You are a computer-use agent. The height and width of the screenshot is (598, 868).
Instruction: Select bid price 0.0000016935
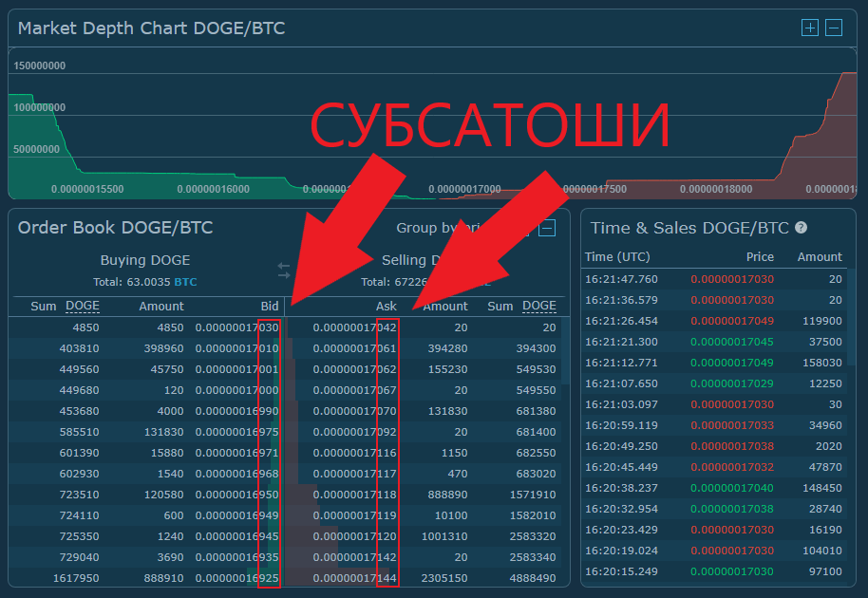236,557
